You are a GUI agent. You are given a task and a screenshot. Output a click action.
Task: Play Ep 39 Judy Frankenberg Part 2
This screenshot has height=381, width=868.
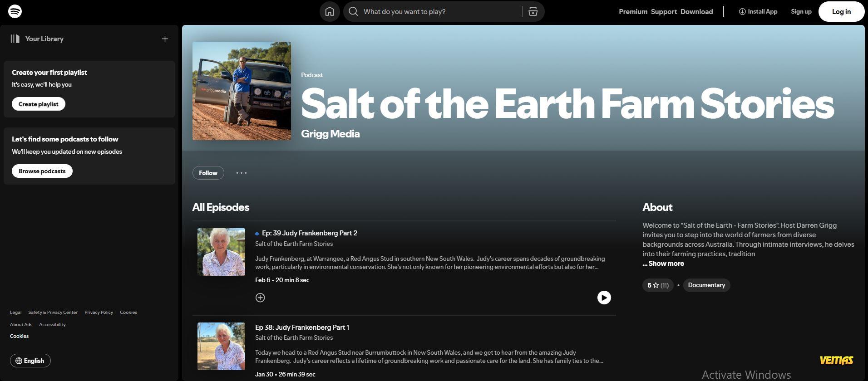click(604, 298)
